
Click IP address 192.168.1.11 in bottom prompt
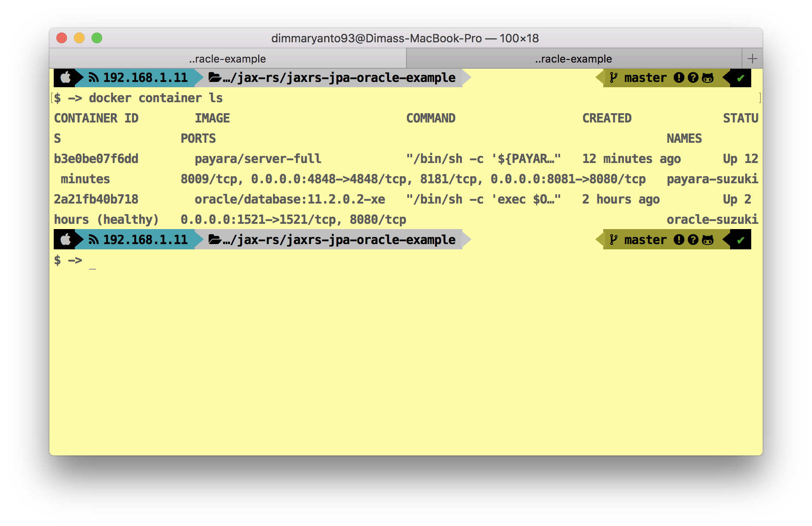click(145, 240)
